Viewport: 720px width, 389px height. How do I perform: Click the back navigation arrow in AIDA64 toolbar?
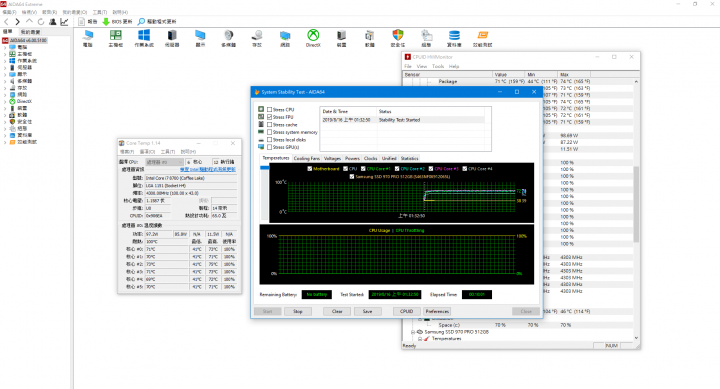pos(6,22)
